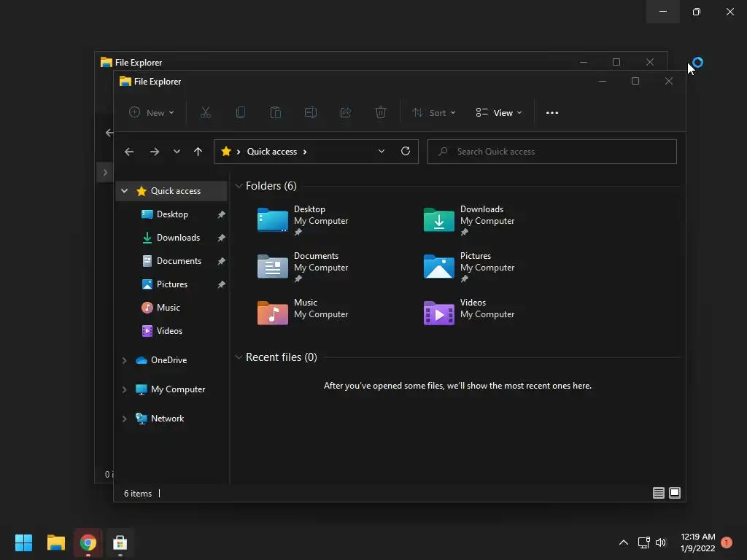Select Documents in the navigation pane

click(x=179, y=261)
